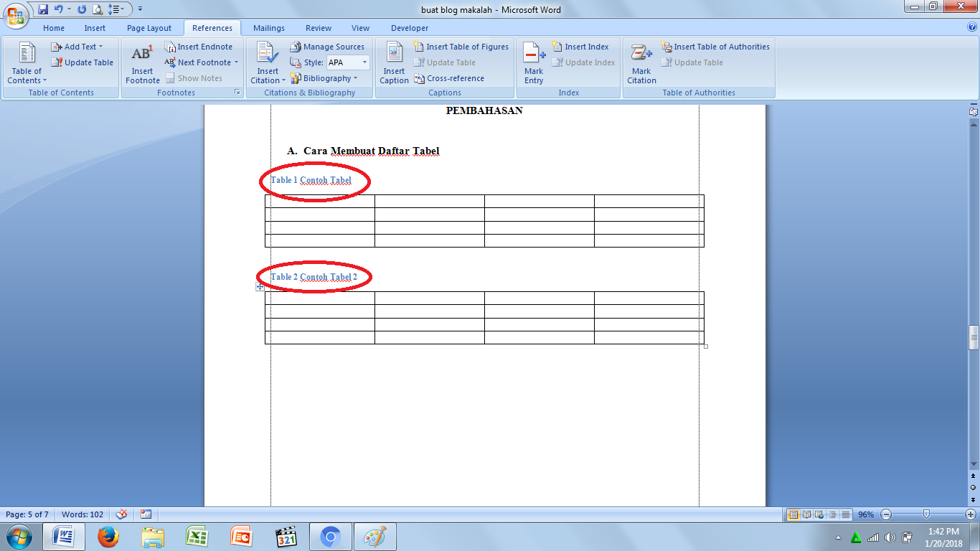Image resolution: width=980 pixels, height=551 pixels.
Task: Insert a caption for the table
Action: point(394,63)
